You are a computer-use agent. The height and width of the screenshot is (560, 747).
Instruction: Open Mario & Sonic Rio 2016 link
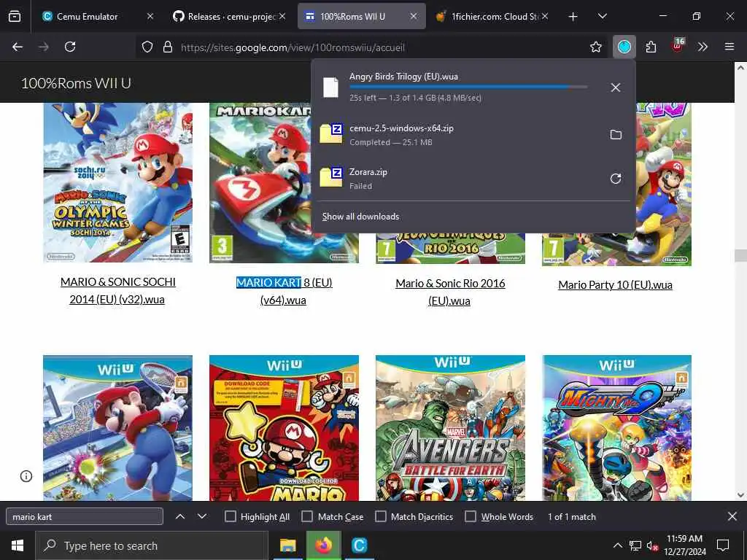450,292
